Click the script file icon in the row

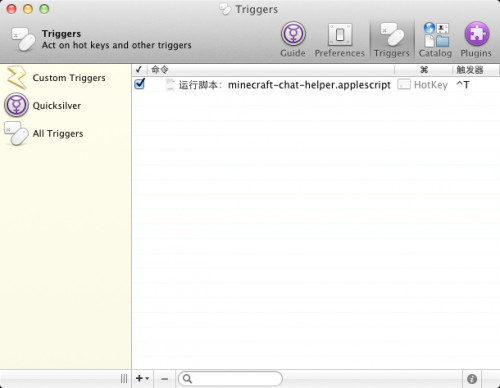[x=170, y=85]
